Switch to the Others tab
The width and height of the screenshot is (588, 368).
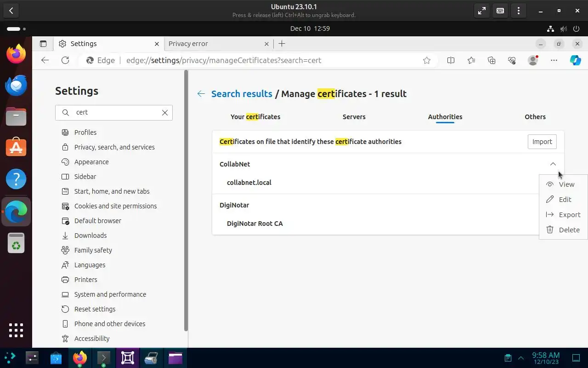coord(535,117)
